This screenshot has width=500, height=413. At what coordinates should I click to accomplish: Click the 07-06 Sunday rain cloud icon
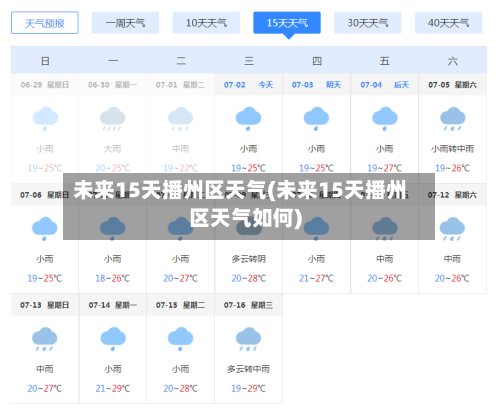coord(45,229)
